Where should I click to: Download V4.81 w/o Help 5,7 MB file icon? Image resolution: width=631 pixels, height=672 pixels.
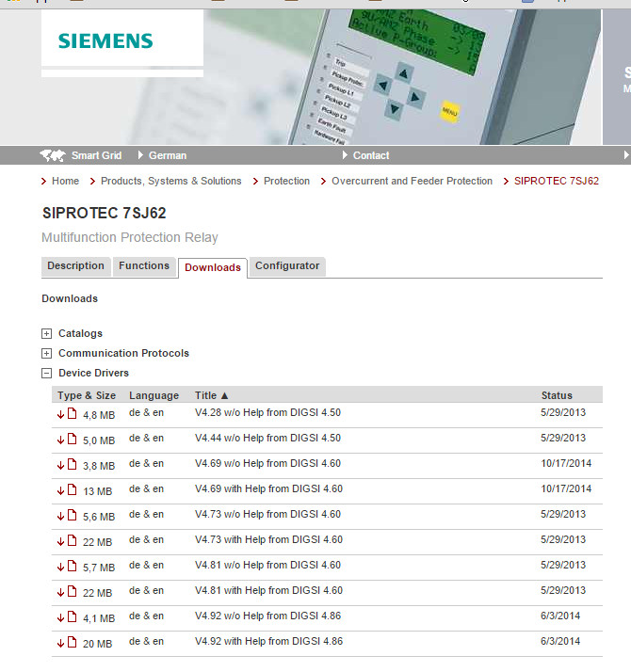(73, 566)
